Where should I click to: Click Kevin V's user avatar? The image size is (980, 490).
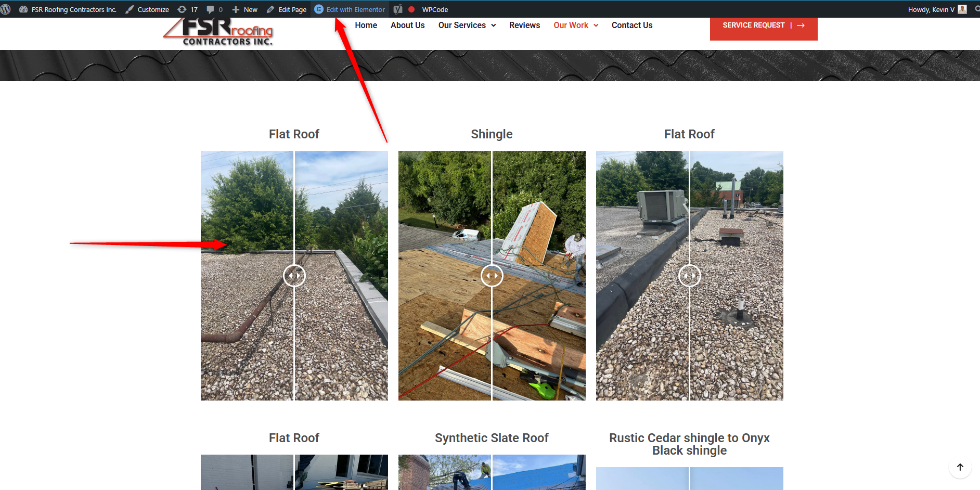pyautogui.click(x=962, y=9)
